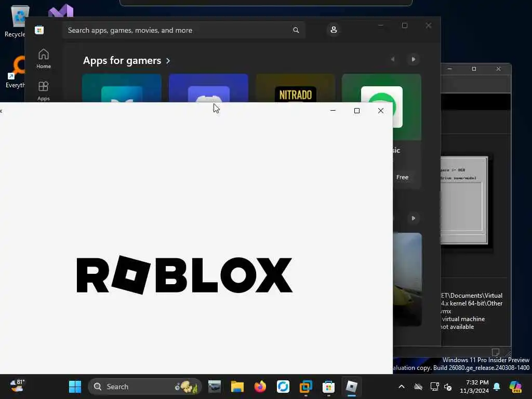Image resolution: width=532 pixels, height=399 pixels.
Task: Expand Apps for gamers chevron arrow
Action: coord(168,61)
